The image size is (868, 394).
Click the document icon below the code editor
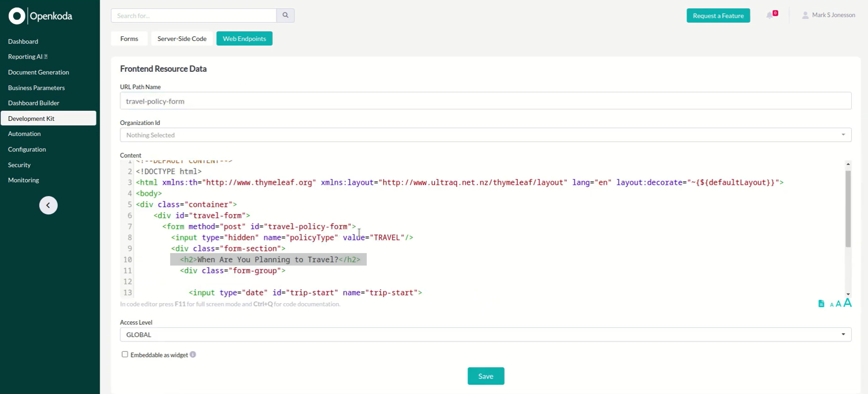(x=821, y=304)
